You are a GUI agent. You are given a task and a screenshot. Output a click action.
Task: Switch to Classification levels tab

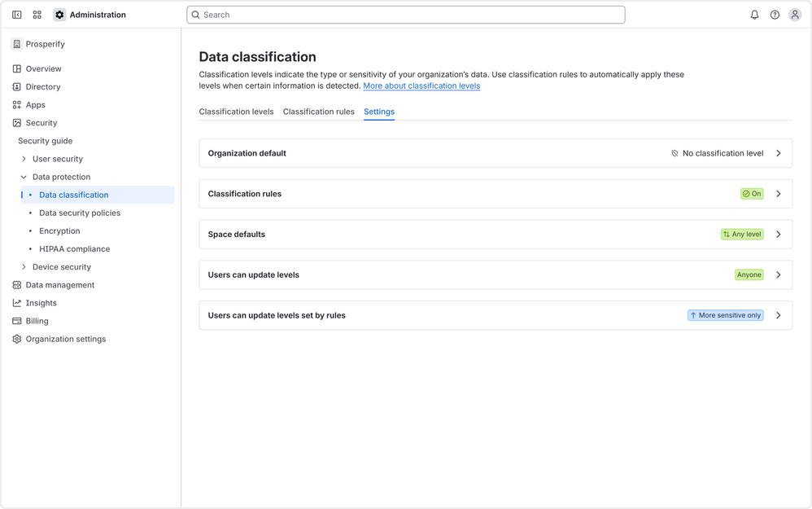236,112
